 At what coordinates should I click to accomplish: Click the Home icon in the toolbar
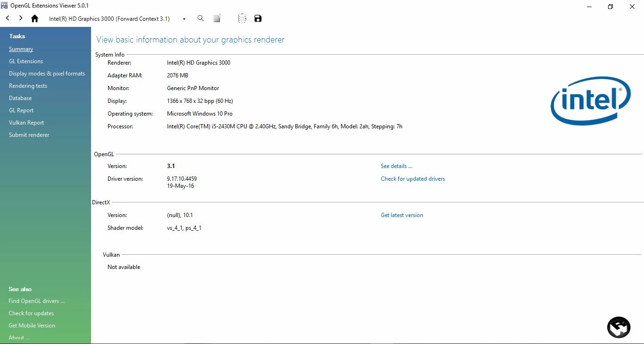coord(34,18)
